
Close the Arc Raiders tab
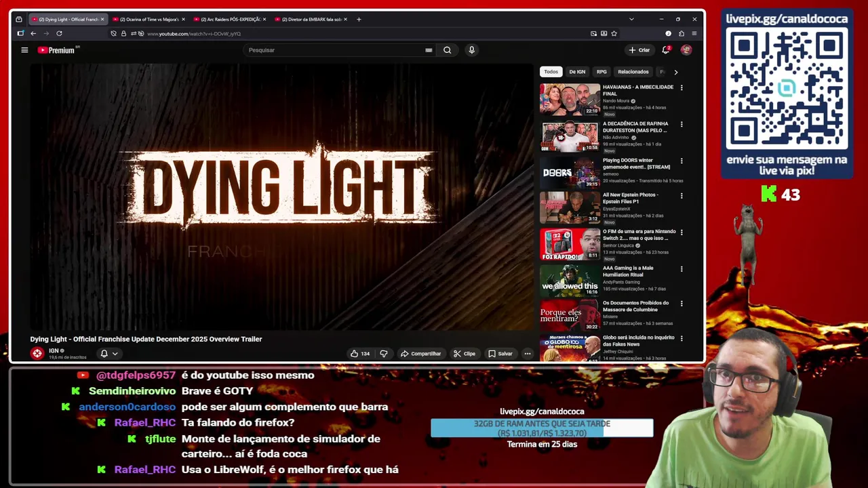(264, 19)
